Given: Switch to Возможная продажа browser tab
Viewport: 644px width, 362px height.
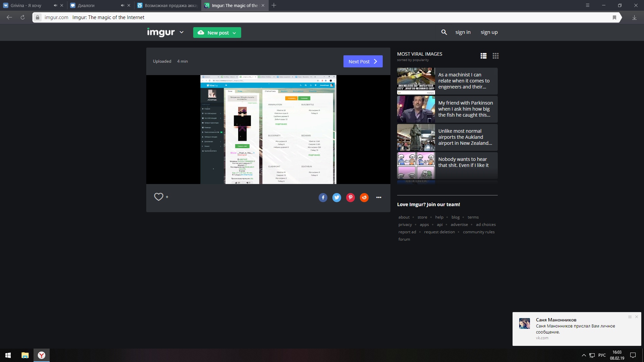Looking at the screenshot, I should tap(168, 5).
